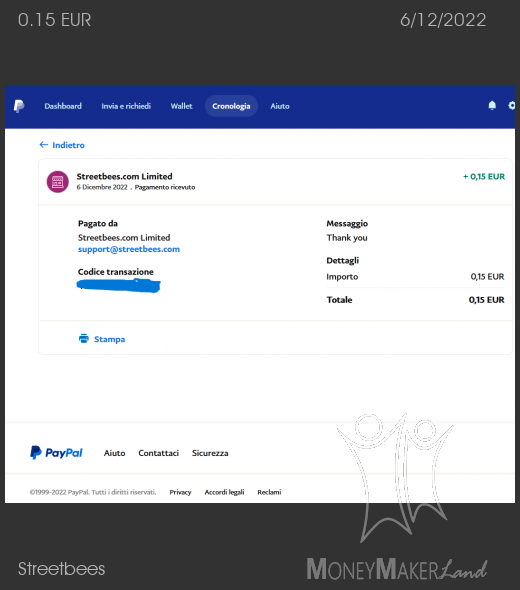Click the 'Importo' row label
This screenshot has width=520, height=590.
coord(342,277)
